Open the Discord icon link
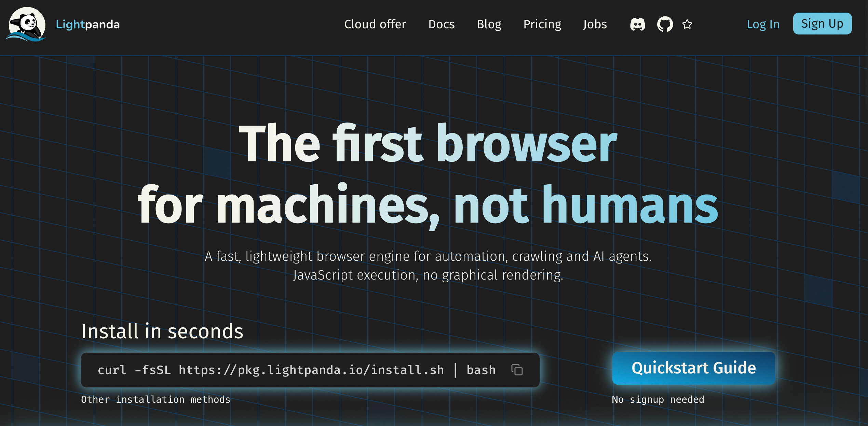 638,25
